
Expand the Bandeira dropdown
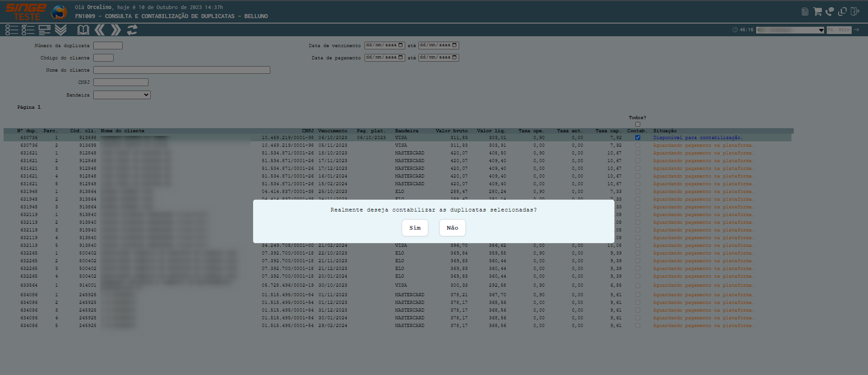tap(122, 95)
